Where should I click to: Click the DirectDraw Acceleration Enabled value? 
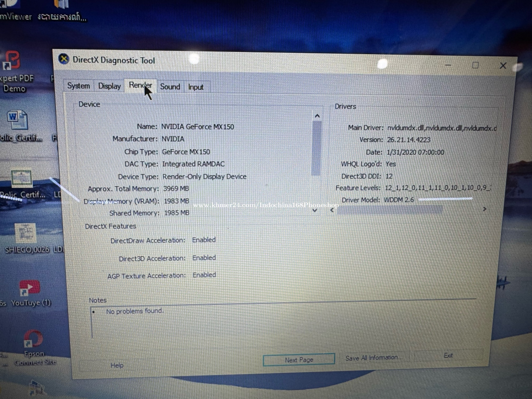[x=204, y=240]
